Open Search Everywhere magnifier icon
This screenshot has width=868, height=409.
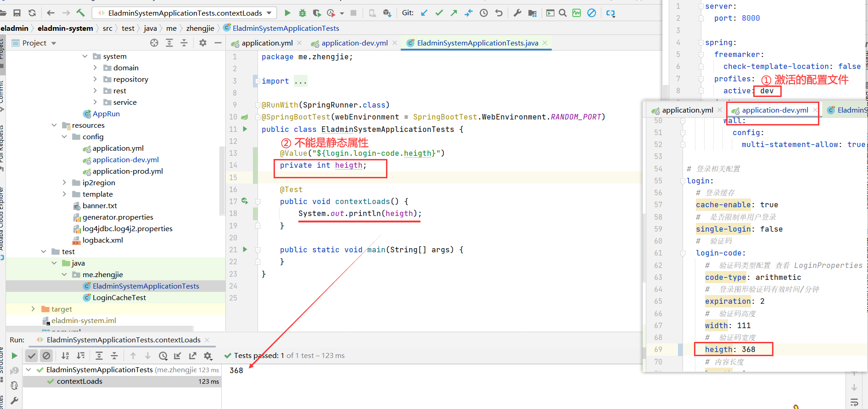click(x=563, y=13)
